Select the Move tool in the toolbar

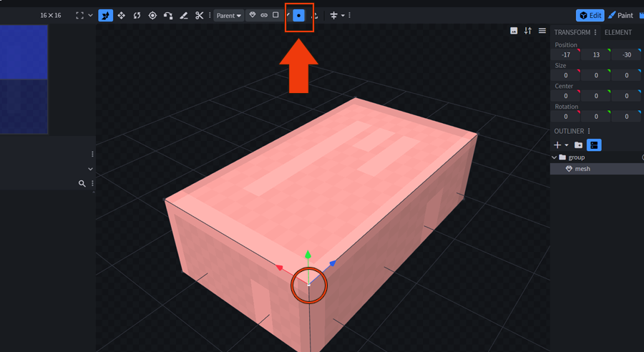pos(106,15)
